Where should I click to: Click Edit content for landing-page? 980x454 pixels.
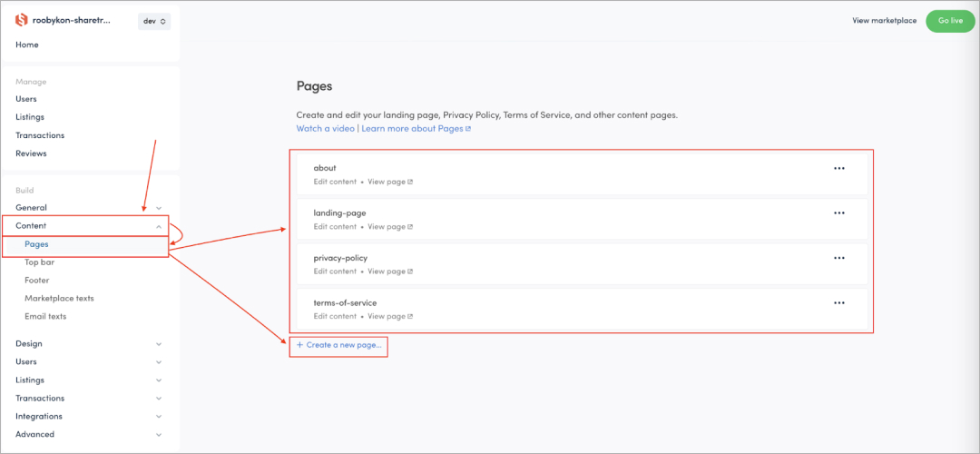335,227
